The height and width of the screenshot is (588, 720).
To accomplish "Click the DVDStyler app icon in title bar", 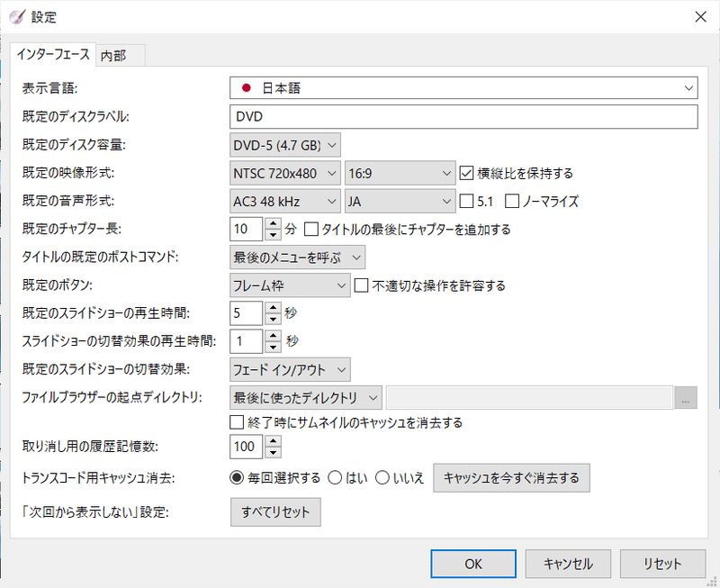I will 16,16.
